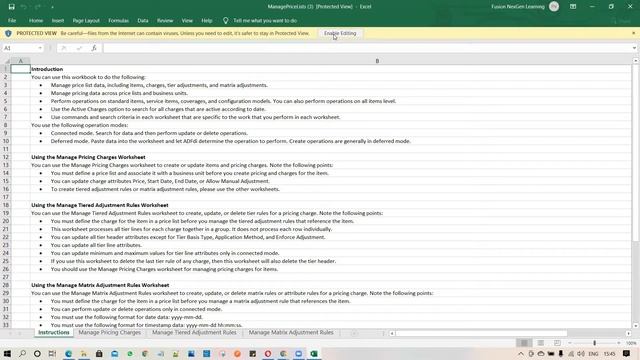
Task: Click the Cancel entry X in formula bar
Action: pyautogui.click(x=64, y=48)
